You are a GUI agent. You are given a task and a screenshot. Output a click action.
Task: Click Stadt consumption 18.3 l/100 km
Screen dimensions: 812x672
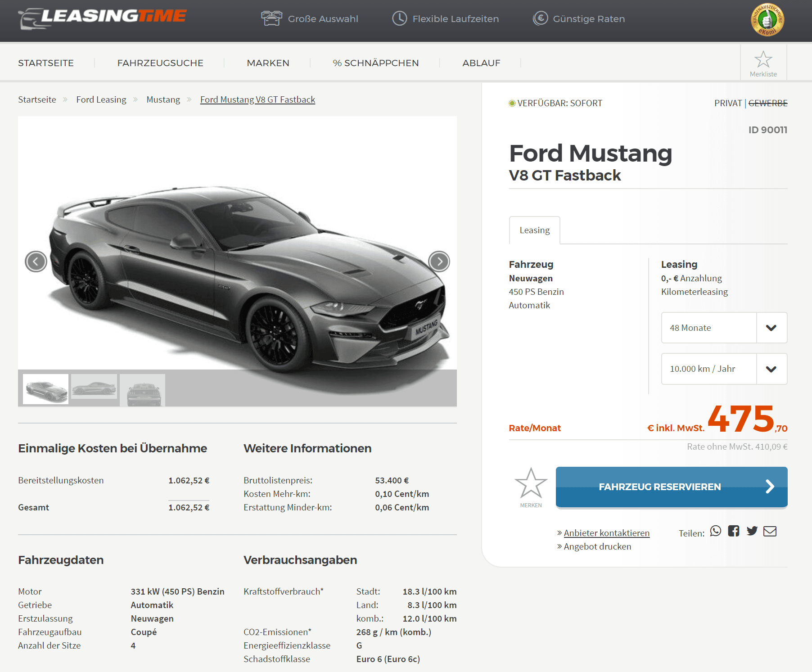[x=429, y=591]
